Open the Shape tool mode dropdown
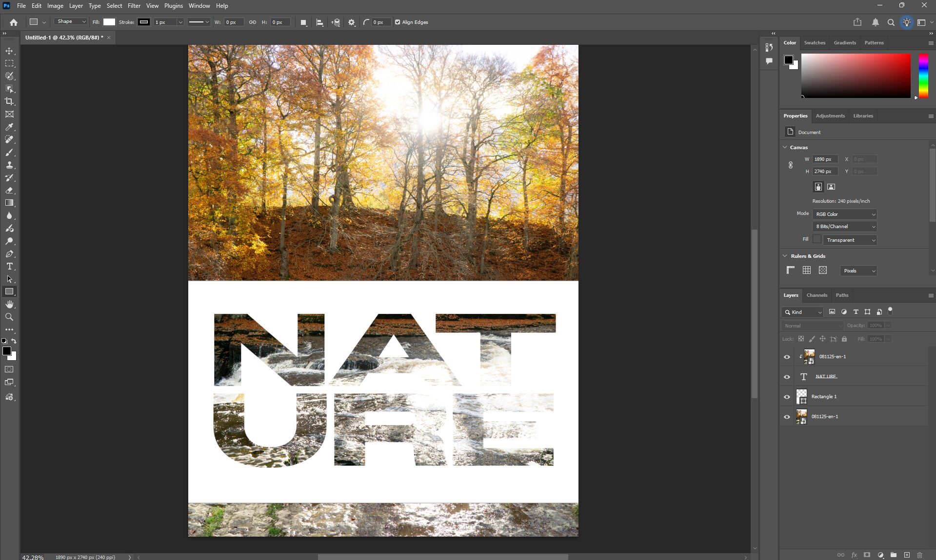This screenshot has height=560, width=936. point(71,22)
